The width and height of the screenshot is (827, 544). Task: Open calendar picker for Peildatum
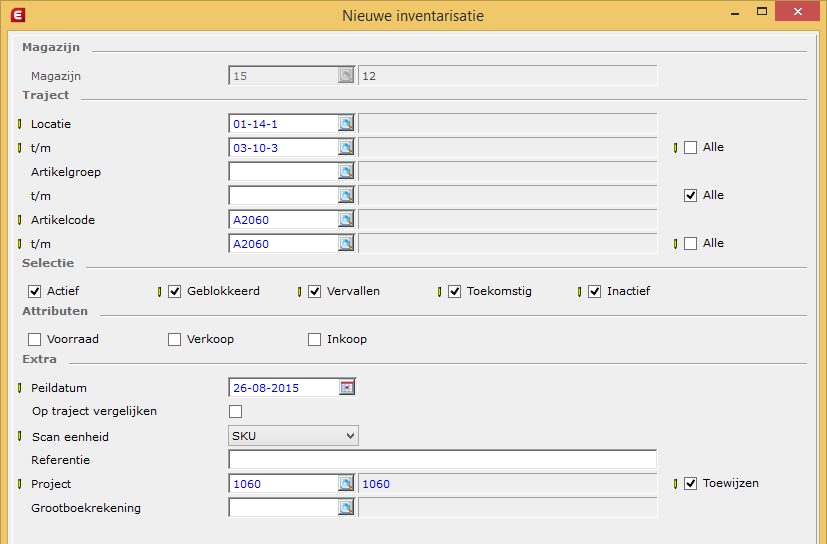coord(347,387)
